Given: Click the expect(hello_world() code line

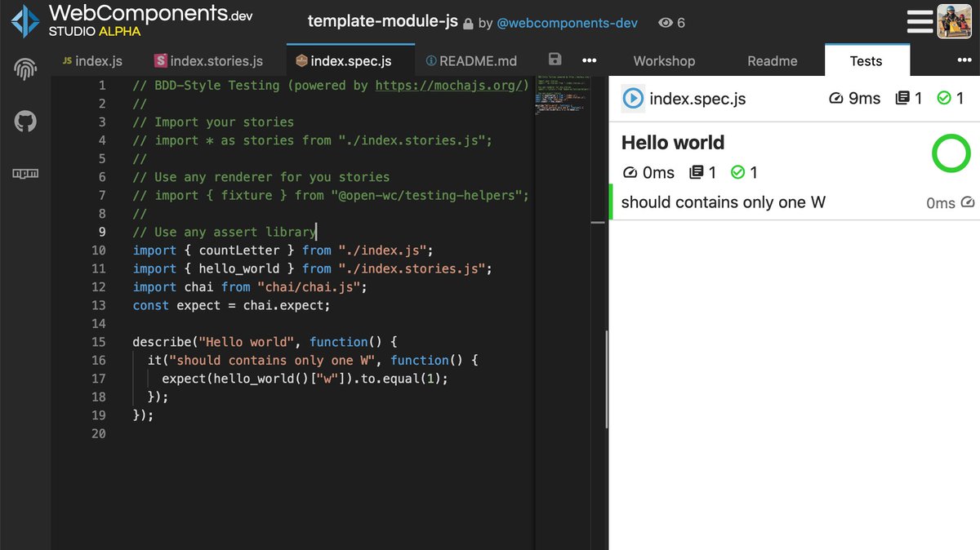Looking at the screenshot, I should pyautogui.click(x=305, y=379).
